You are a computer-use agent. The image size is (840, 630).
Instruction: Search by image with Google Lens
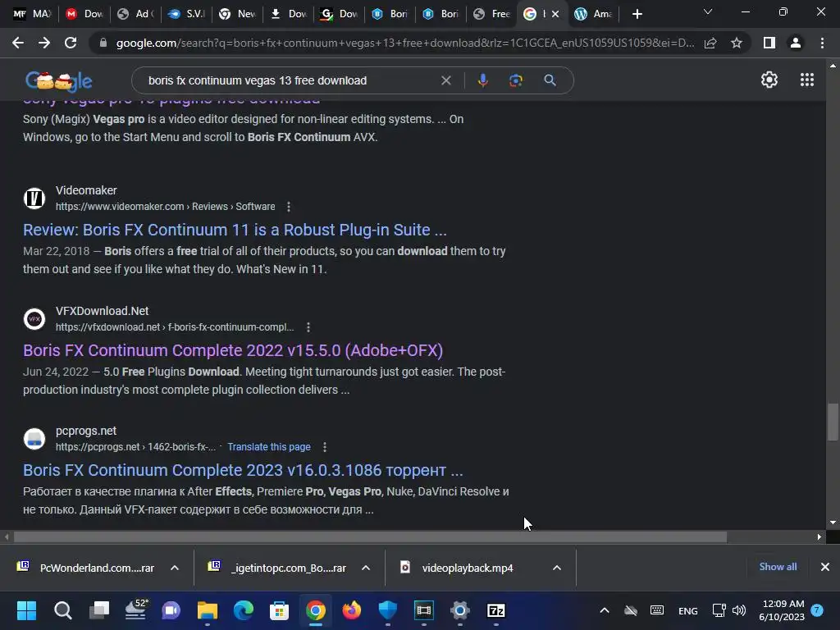[516, 80]
